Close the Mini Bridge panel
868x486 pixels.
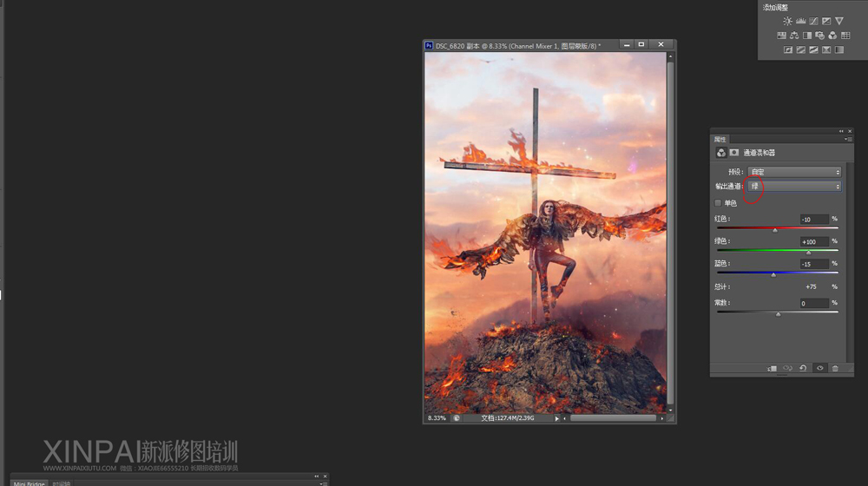click(x=325, y=476)
